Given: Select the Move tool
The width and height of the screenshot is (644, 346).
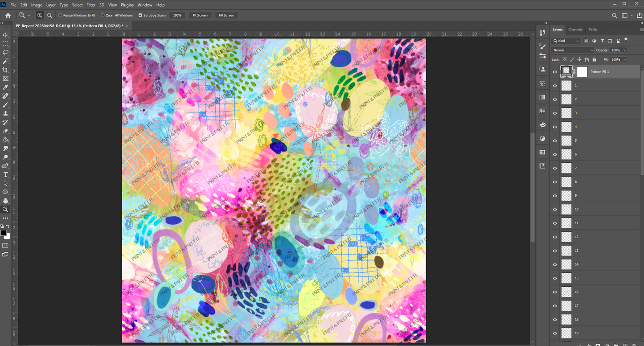Looking at the screenshot, I should [5, 35].
